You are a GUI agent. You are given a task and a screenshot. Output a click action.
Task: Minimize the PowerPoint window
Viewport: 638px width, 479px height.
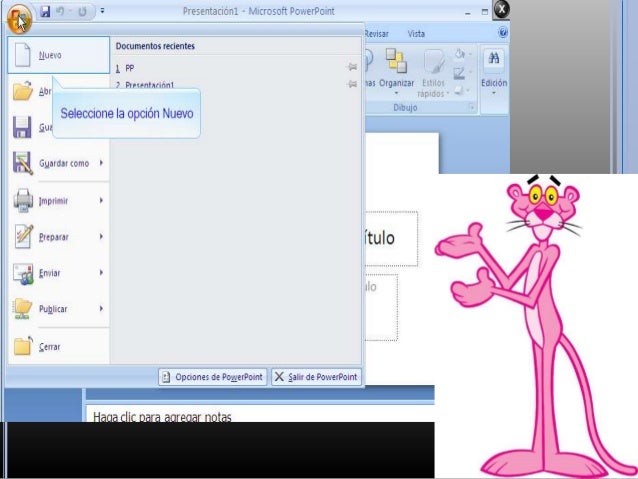click(x=468, y=13)
